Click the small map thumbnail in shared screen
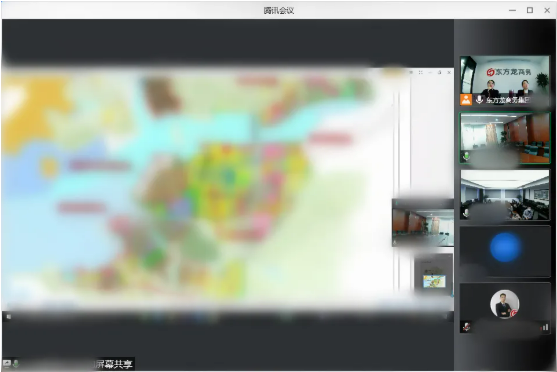Image resolution: width=557 pixels, height=372 pixels. (434, 281)
